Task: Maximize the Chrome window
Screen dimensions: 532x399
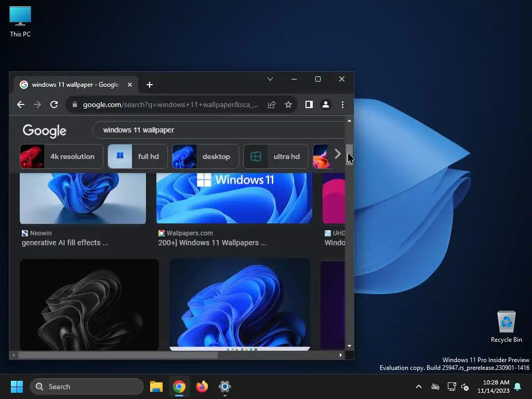Action: click(x=318, y=79)
